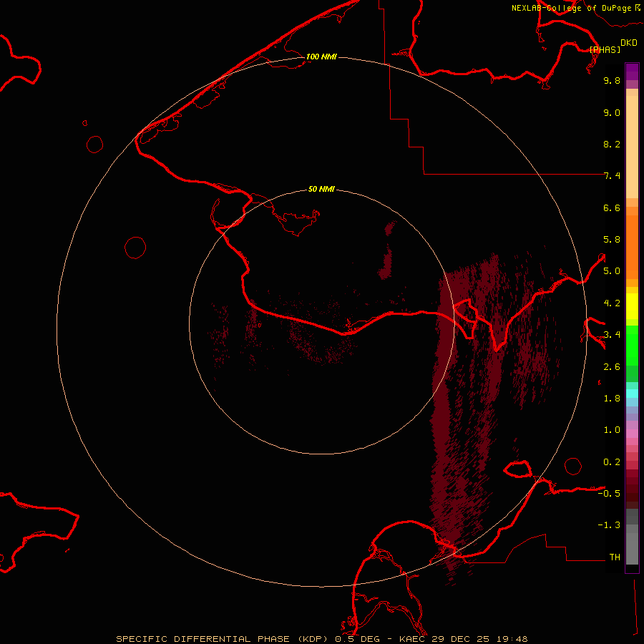This screenshot has height=644, width=644.
Task: Click the 3.4 scale value
Action: [x=612, y=335]
